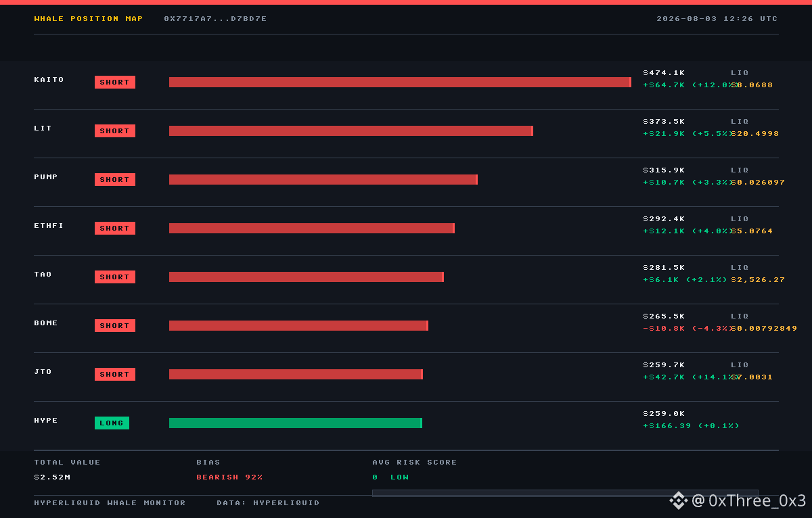Click the timestamp 2026-08-03 12:26 UTC
This screenshot has width=812, height=518.
[717, 19]
